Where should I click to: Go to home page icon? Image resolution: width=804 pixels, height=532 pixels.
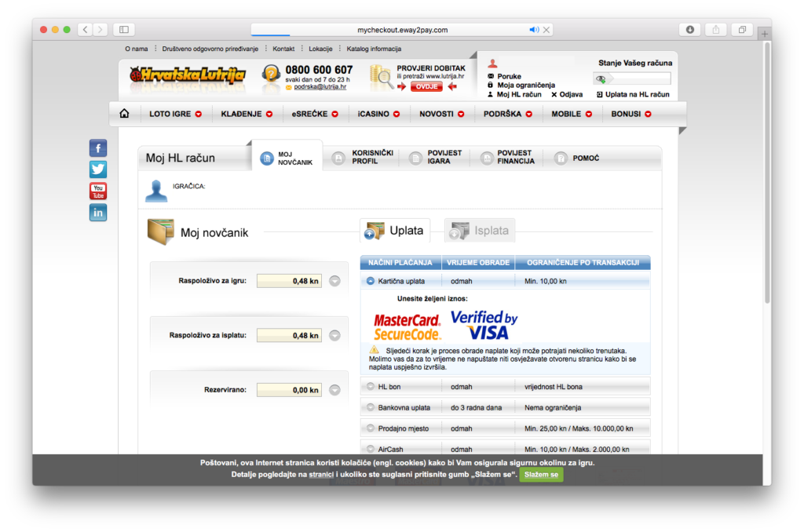click(124, 114)
